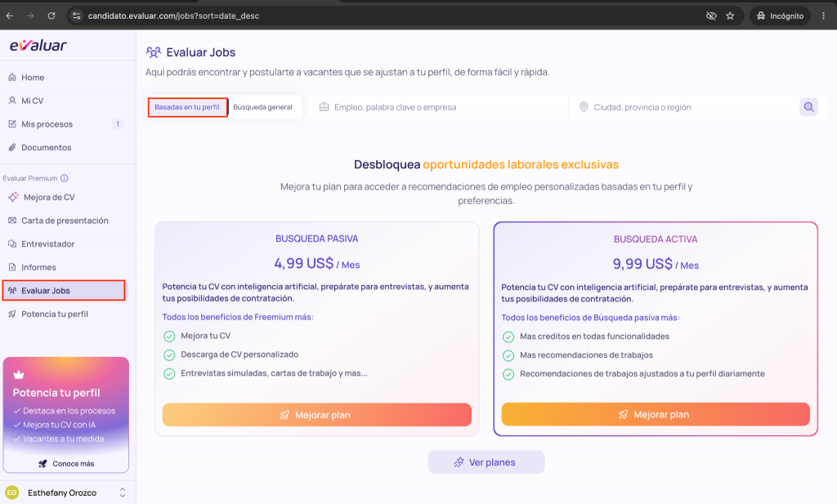Open Informes in sidebar
The height and width of the screenshot is (504, 837).
click(x=38, y=267)
